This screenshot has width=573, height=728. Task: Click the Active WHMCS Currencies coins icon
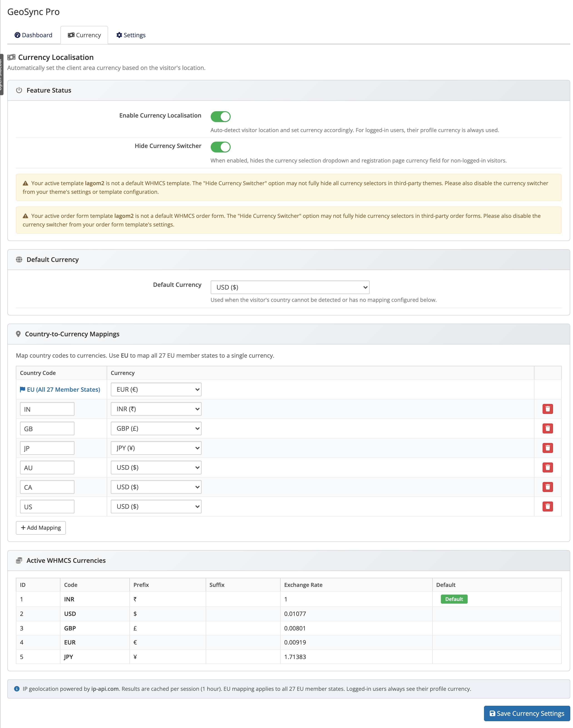click(19, 560)
